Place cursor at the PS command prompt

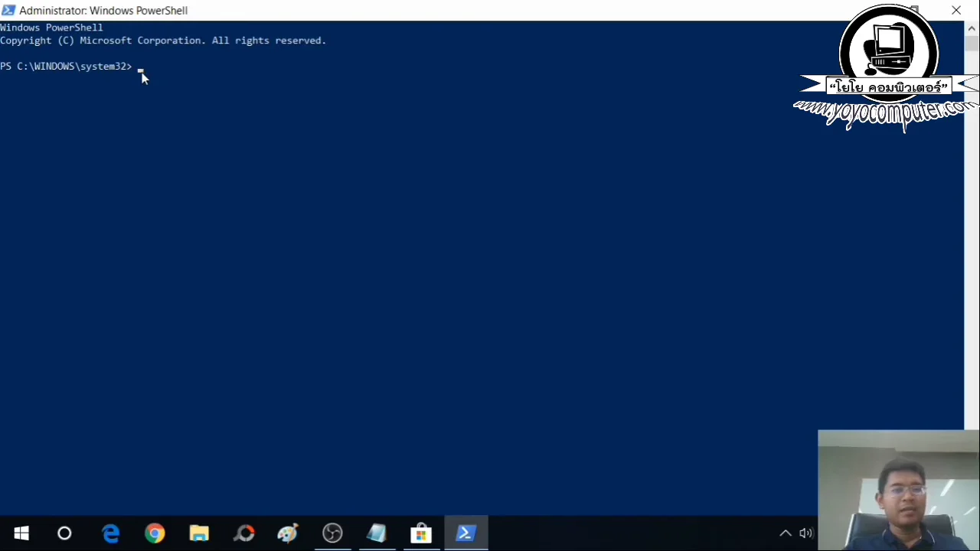[142, 66]
